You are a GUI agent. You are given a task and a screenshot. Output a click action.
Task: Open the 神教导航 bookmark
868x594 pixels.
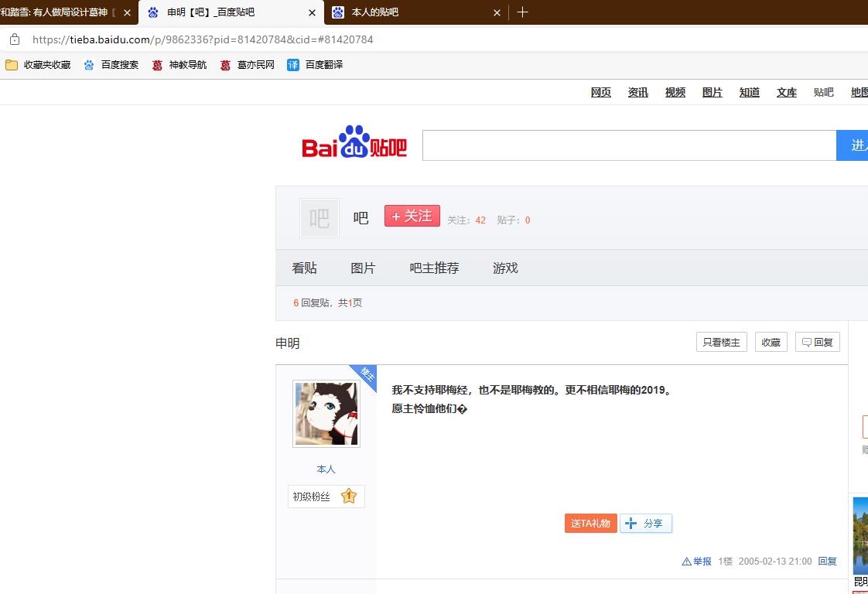pos(179,65)
